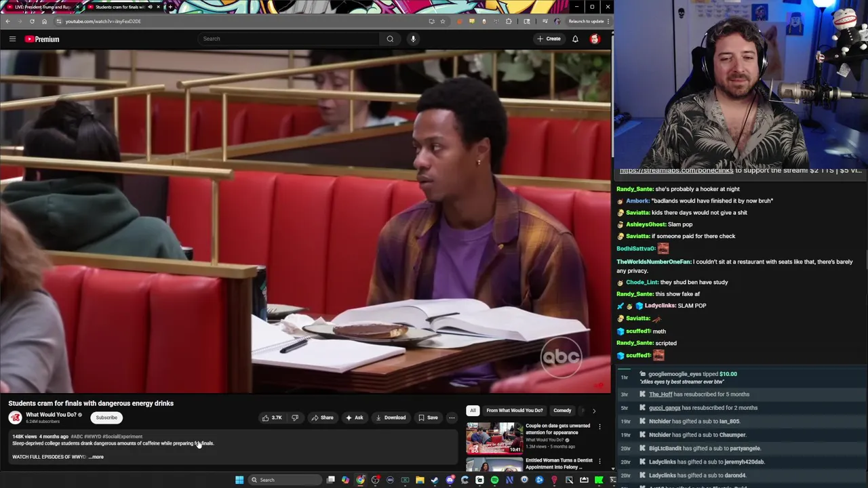Click Relaunch to update in browser
This screenshot has width=868, height=488.
click(x=589, y=21)
